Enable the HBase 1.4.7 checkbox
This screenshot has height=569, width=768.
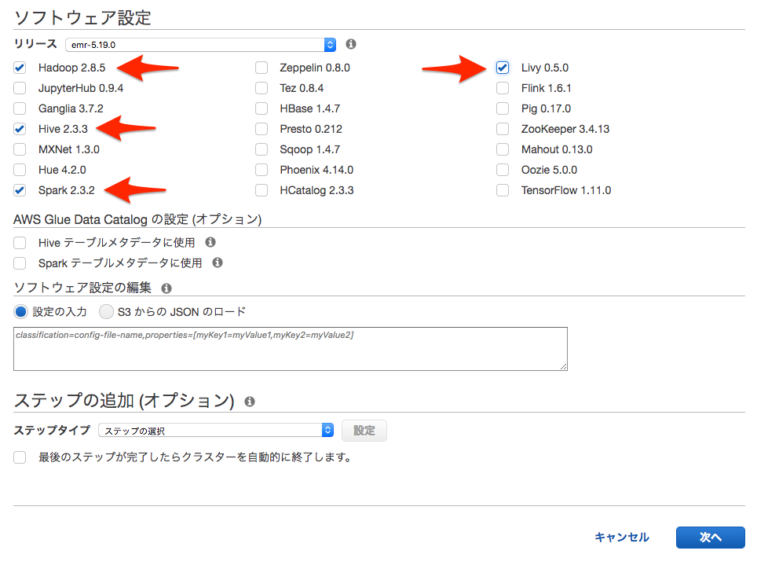[x=262, y=108]
